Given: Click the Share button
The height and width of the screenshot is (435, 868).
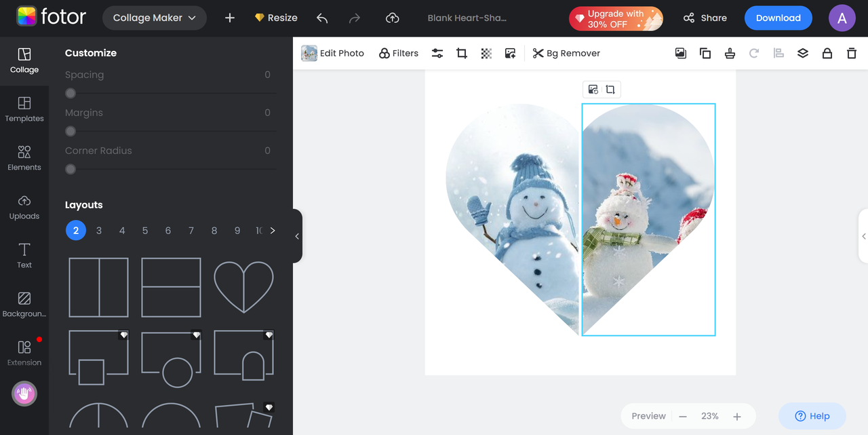Looking at the screenshot, I should click(705, 18).
